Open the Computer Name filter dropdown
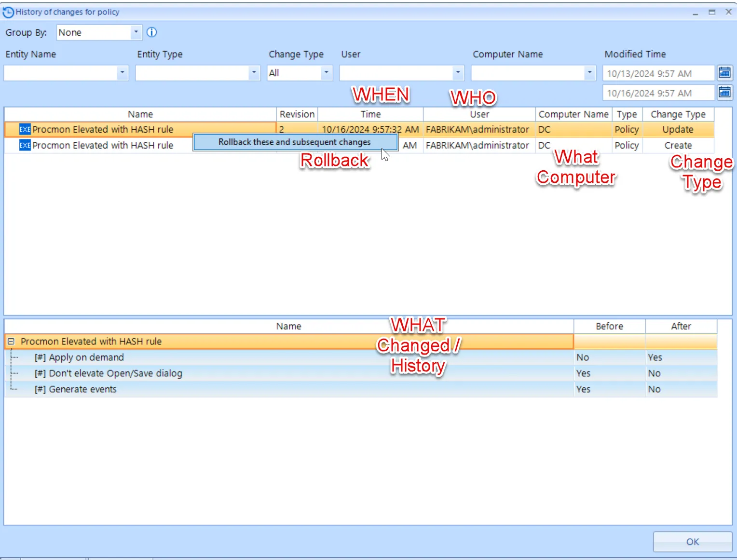 589,73
